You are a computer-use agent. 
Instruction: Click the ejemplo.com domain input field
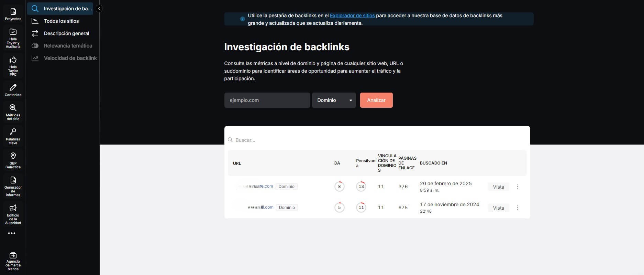click(x=267, y=100)
